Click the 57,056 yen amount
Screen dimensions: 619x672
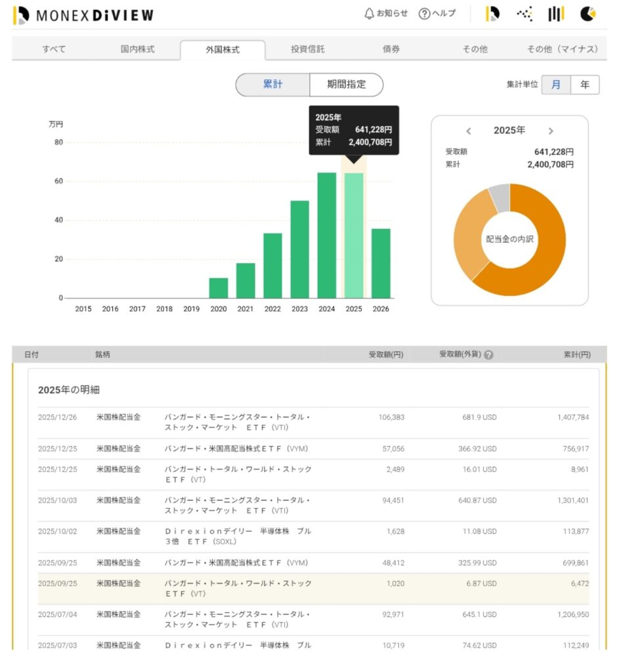point(393,449)
